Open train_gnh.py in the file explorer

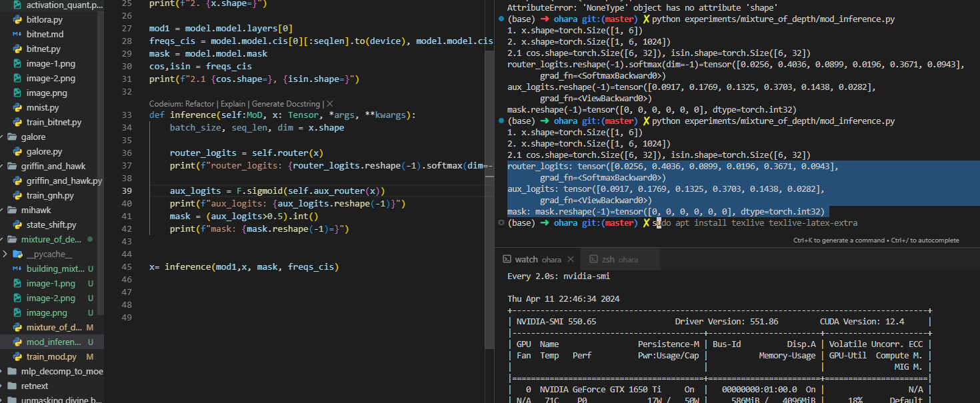(x=50, y=196)
